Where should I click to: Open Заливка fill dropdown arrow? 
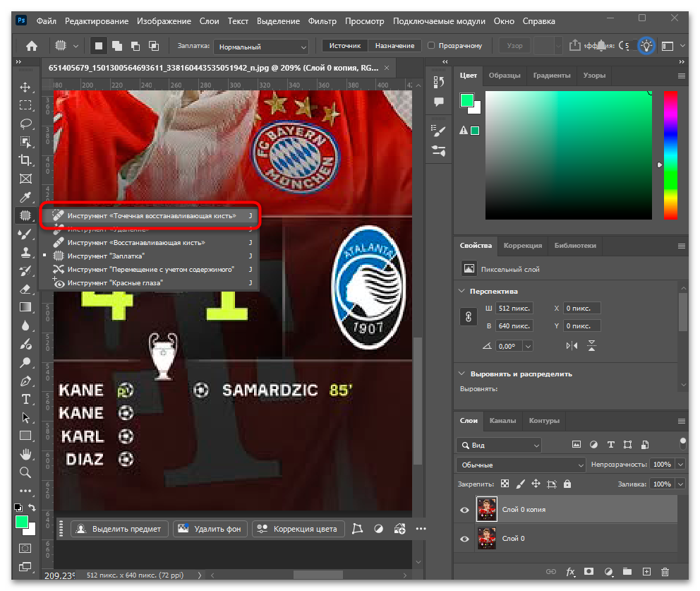pyautogui.click(x=680, y=484)
